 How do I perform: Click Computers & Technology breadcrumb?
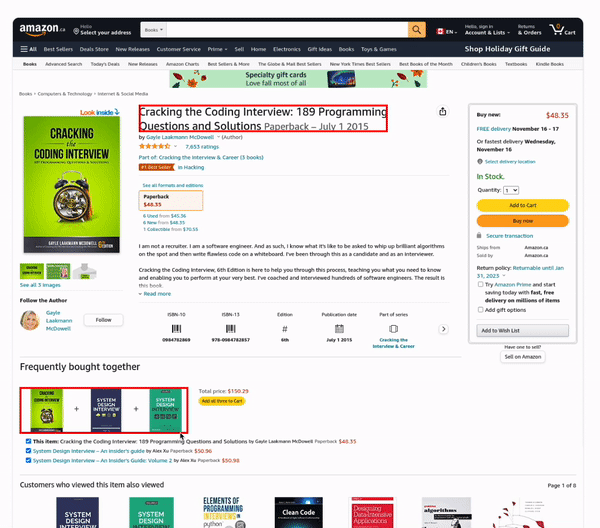(x=65, y=94)
